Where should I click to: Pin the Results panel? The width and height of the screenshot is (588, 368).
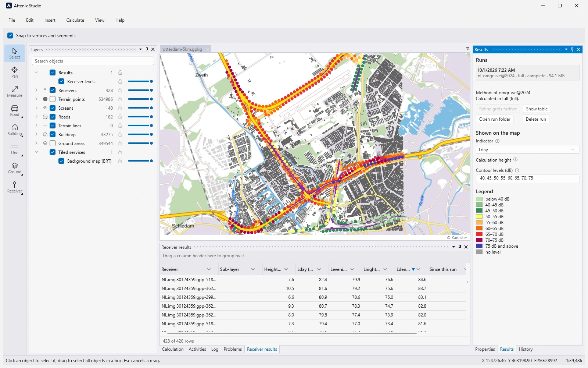point(572,49)
